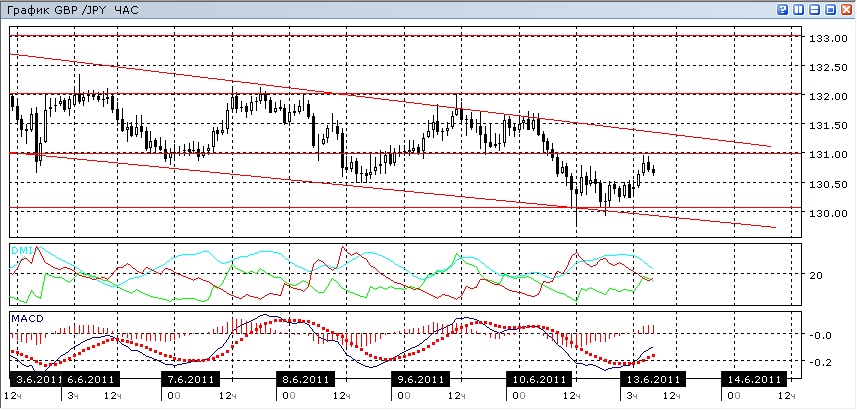857x410 pixels.
Task: Click the MACD -0.2 scale label
Action: coord(821,362)
